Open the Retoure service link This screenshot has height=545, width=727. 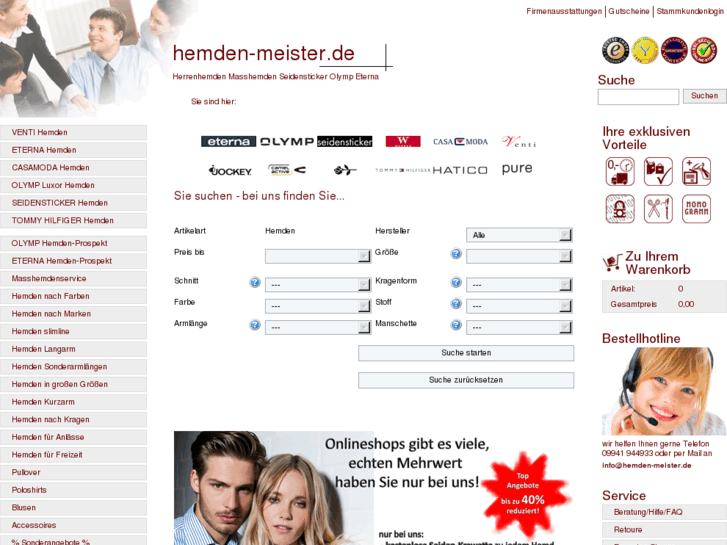(664, 530)
